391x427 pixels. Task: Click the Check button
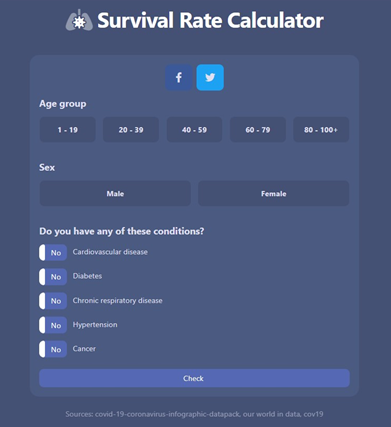tap(194, 378)
